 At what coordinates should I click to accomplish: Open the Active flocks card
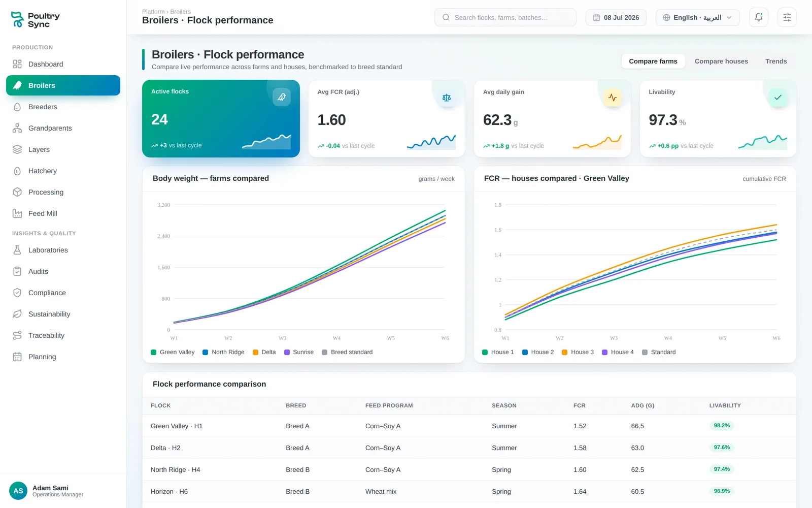click(x=221, y=118)
